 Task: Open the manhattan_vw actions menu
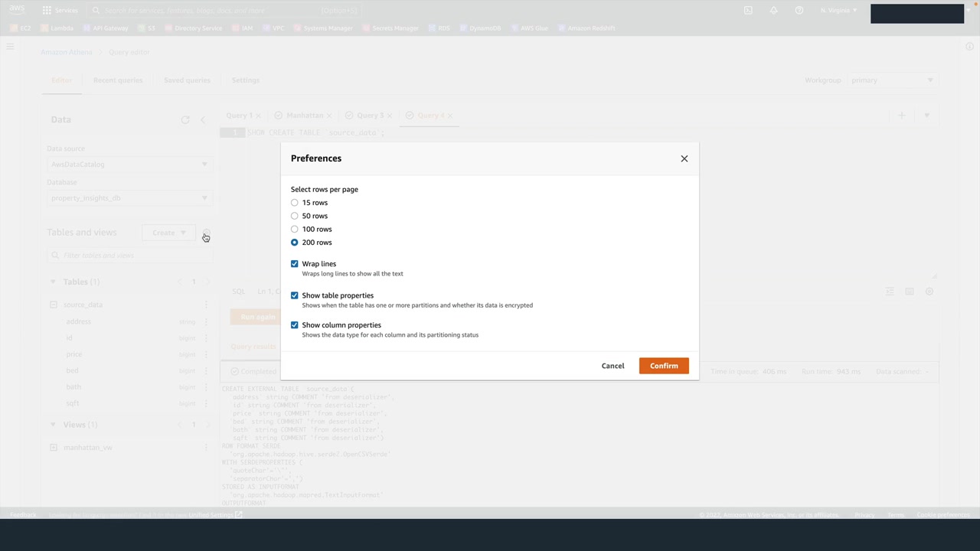point(206,448)
